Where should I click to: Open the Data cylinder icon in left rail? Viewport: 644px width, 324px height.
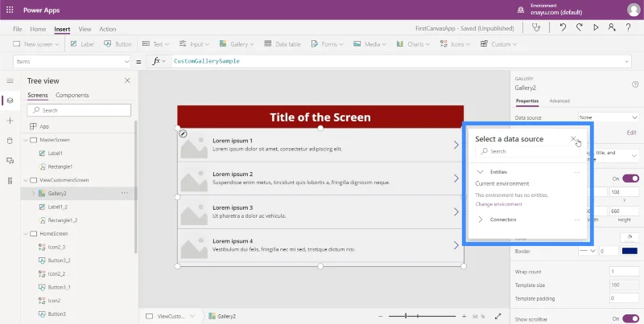coord(10,141)
